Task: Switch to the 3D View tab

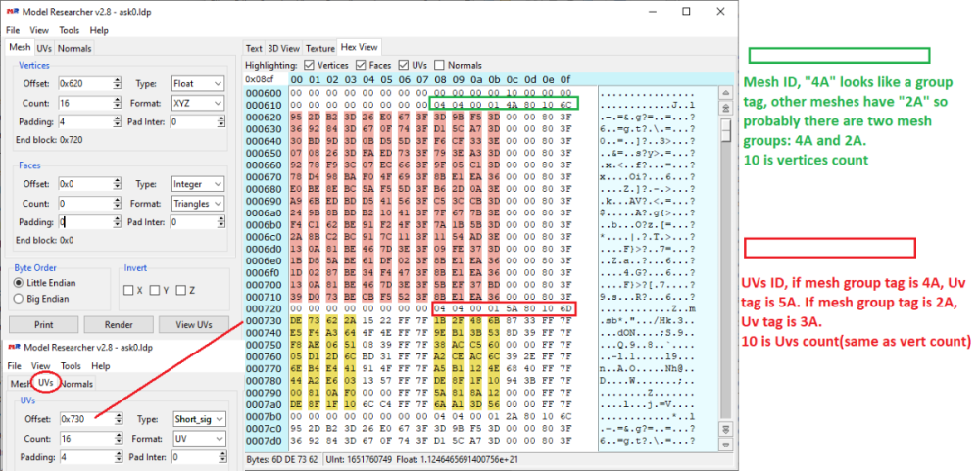Action: pyautogui.click(x=283, y=47)
